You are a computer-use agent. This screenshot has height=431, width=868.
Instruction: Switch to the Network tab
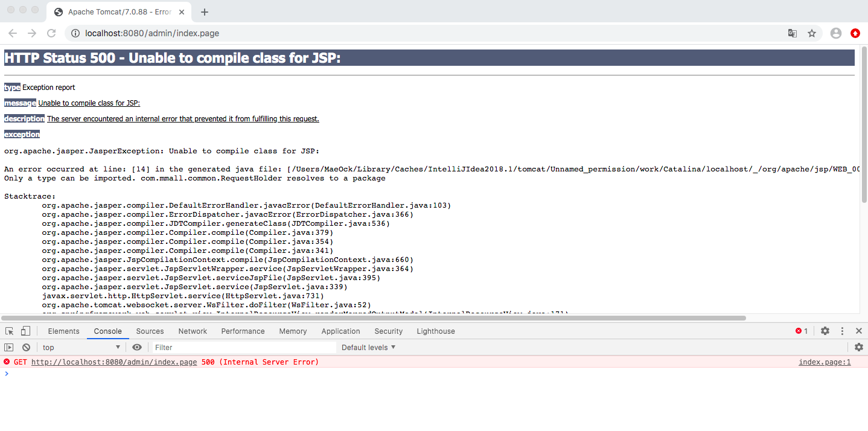pyautogui.click(x=193, y=331)
